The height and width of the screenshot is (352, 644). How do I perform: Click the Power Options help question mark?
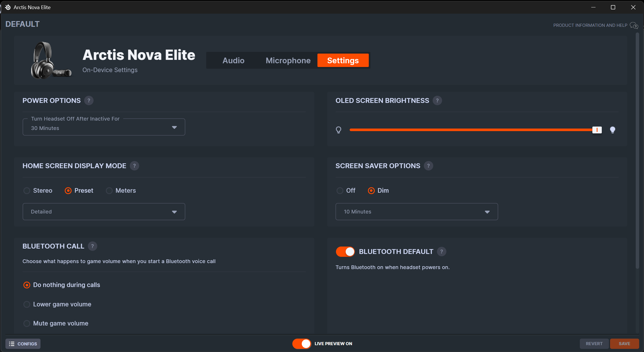(89, 101)
